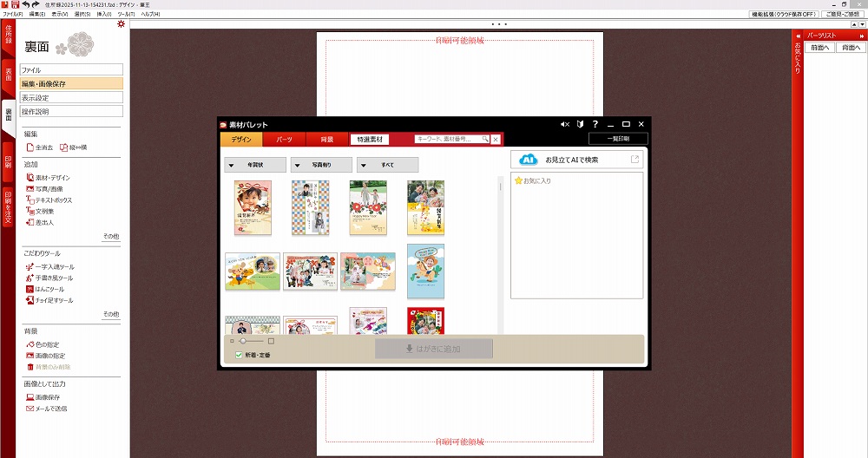868x458 pixels.
Task: Open the はんこツール stamp tool
Action: coord(30,289)
